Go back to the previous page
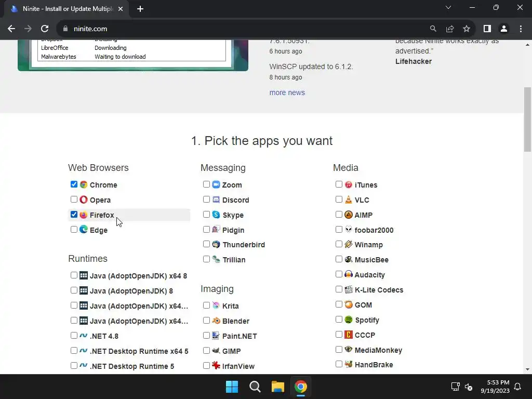Image resolution: width=532 pixels, height=399 pixels. click(11, 29)
